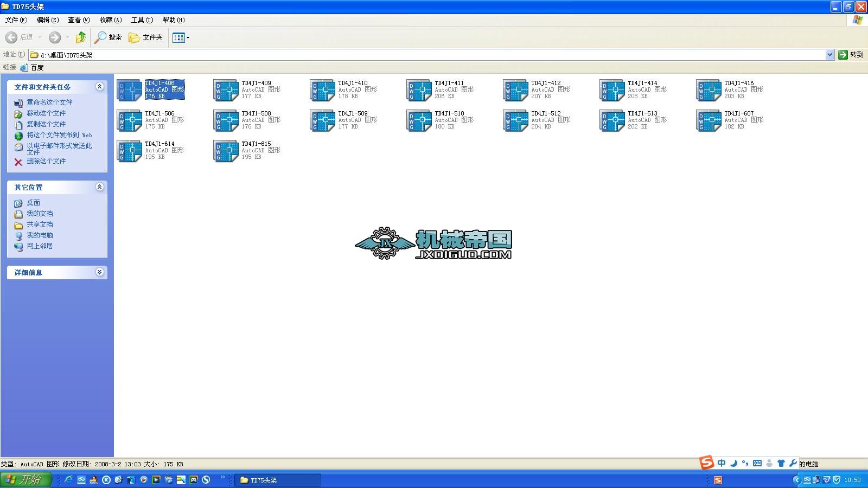
Task: Click 移动这个文件 task link
Action: point(46,113)
